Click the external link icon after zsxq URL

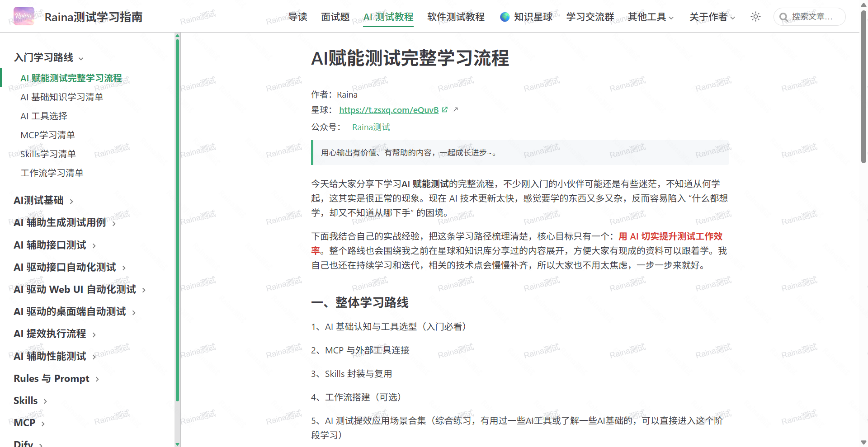coord(445,110)
